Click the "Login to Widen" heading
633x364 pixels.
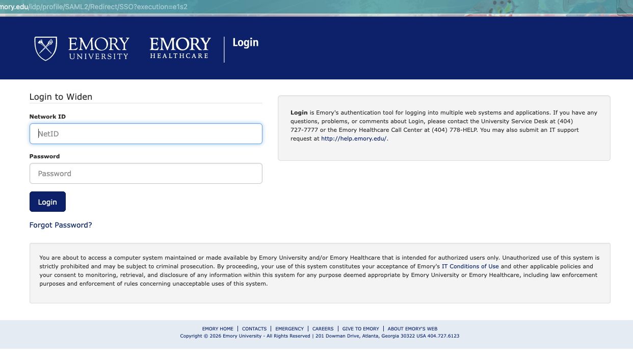click(61, 97)
